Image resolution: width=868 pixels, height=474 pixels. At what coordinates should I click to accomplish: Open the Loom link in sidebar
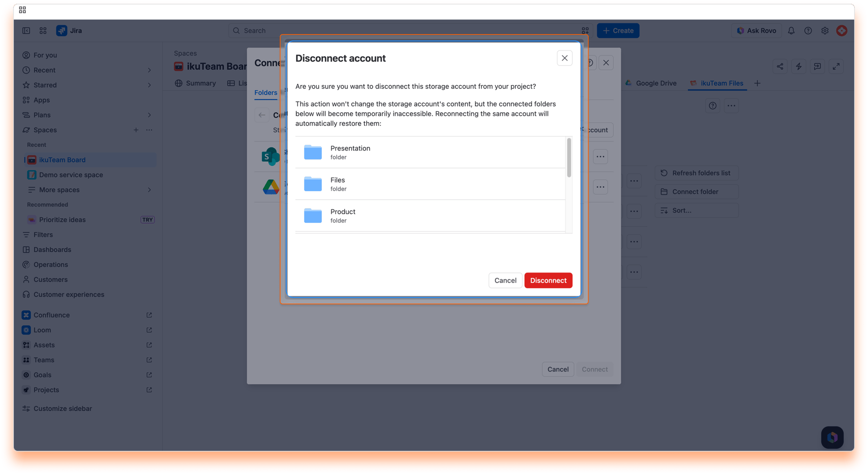[87, 330]
